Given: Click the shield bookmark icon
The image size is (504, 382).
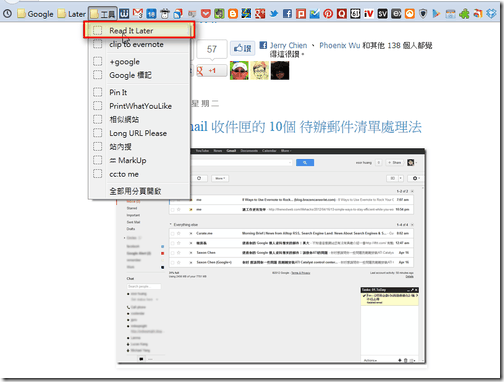Looking at the screenshot, I should pyautogui.click(x=423, y=14).
